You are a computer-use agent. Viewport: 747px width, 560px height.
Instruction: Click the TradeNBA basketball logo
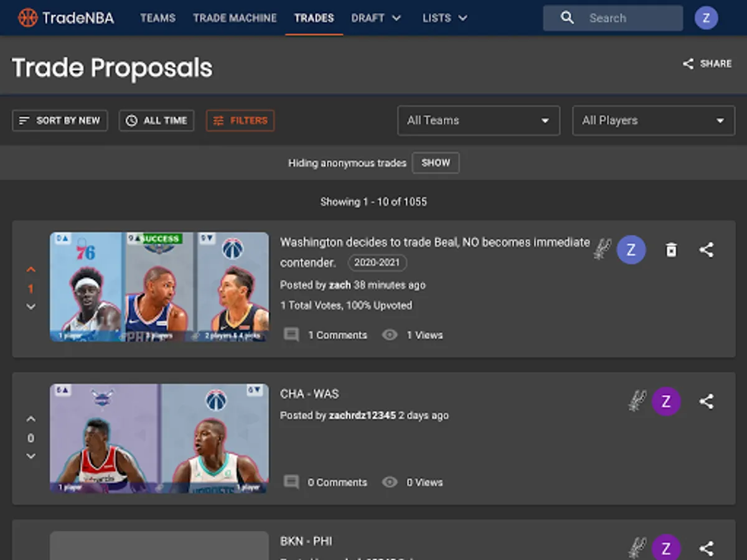[28, 17]
